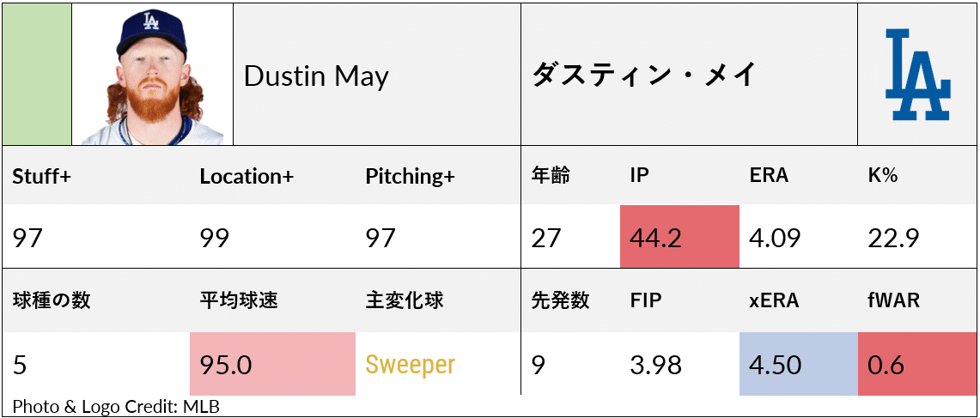Click Dustin May's player headshot photo
Image resolution: width=980 pixels, height=418 pixels.
(152, 76)
